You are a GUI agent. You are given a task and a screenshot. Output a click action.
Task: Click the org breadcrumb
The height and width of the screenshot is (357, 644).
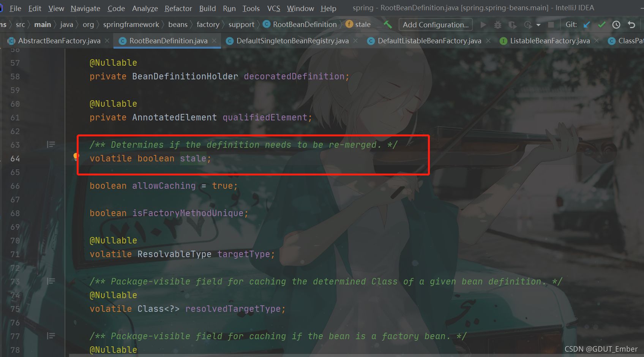pos(88,25)
